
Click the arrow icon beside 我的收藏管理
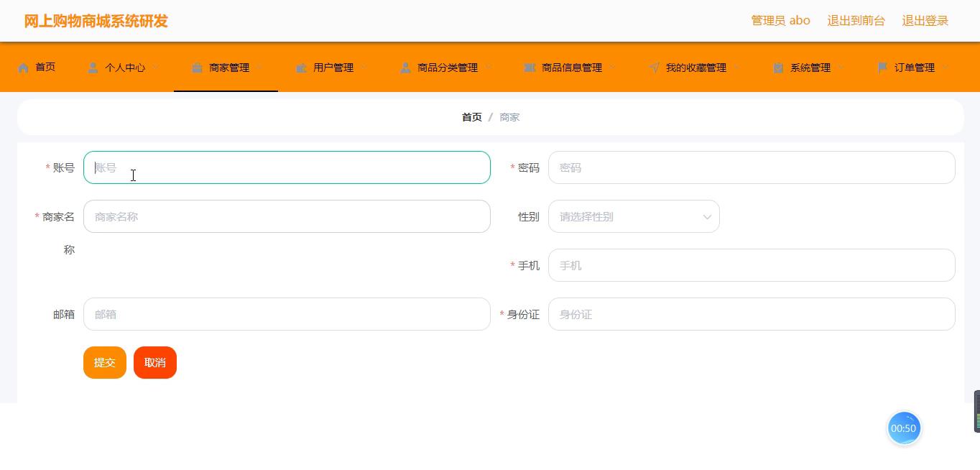pyautogui.click(x=654, y=68)
